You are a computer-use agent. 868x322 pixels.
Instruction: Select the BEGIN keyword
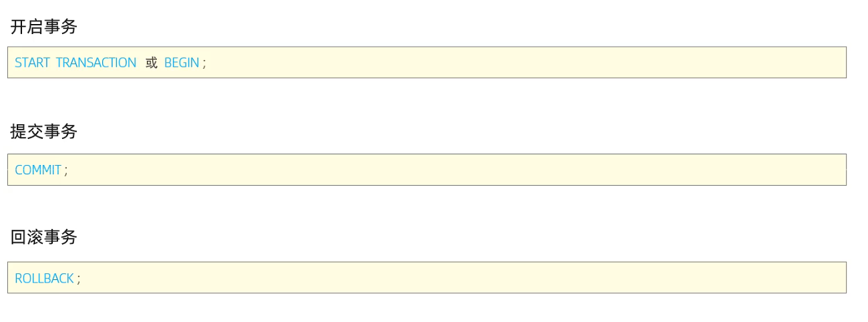point(182,63)
